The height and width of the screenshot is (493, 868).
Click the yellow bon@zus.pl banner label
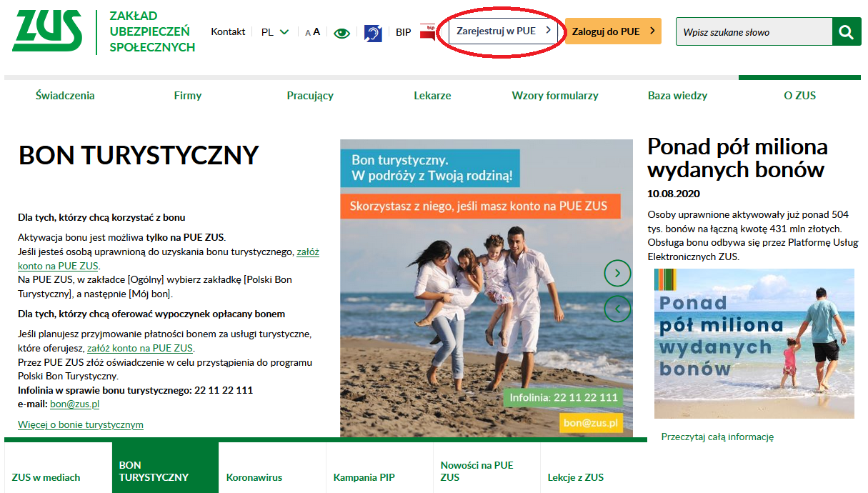pyautogui.click(x=591, y=423)
